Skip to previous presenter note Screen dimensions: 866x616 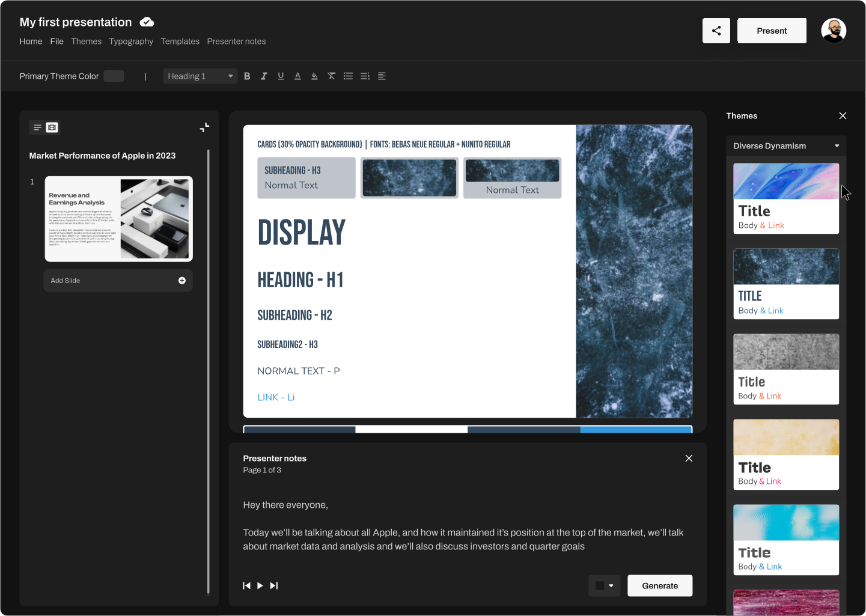246,586
